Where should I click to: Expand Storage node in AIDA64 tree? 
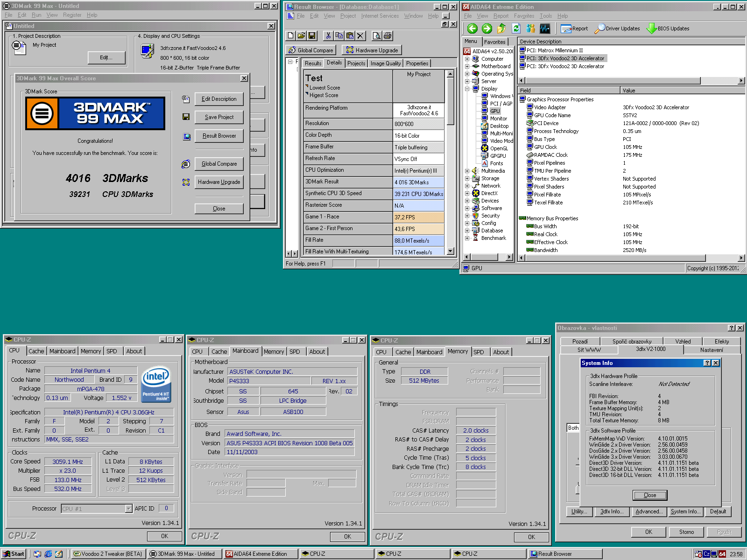coord(467,178)
